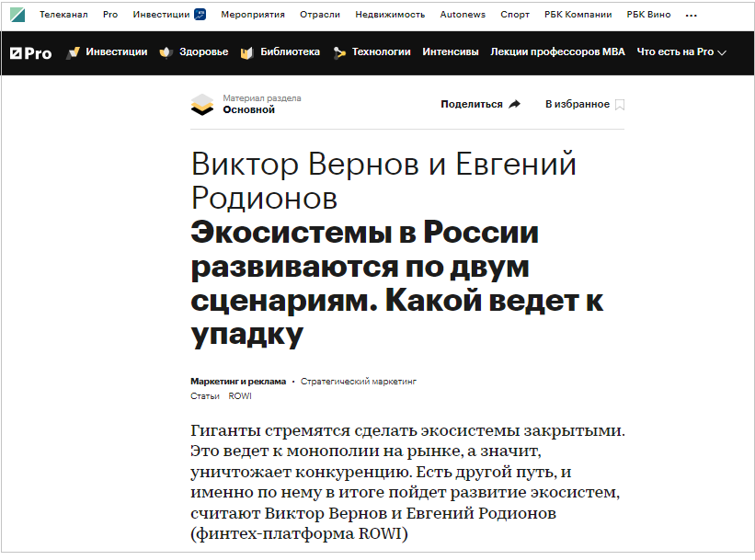
Task: Open Стратегический маркетинг subcategory
Action: (359, 382)
